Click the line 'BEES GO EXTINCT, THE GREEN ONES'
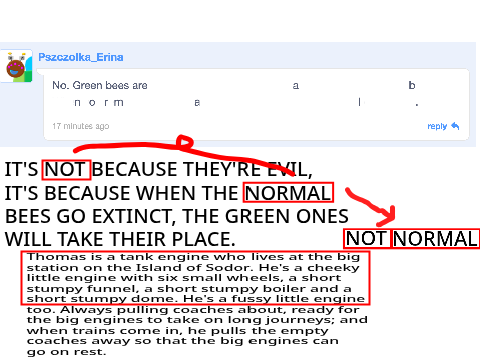This screenshot has height=360, width=480. tap(177, 216)
